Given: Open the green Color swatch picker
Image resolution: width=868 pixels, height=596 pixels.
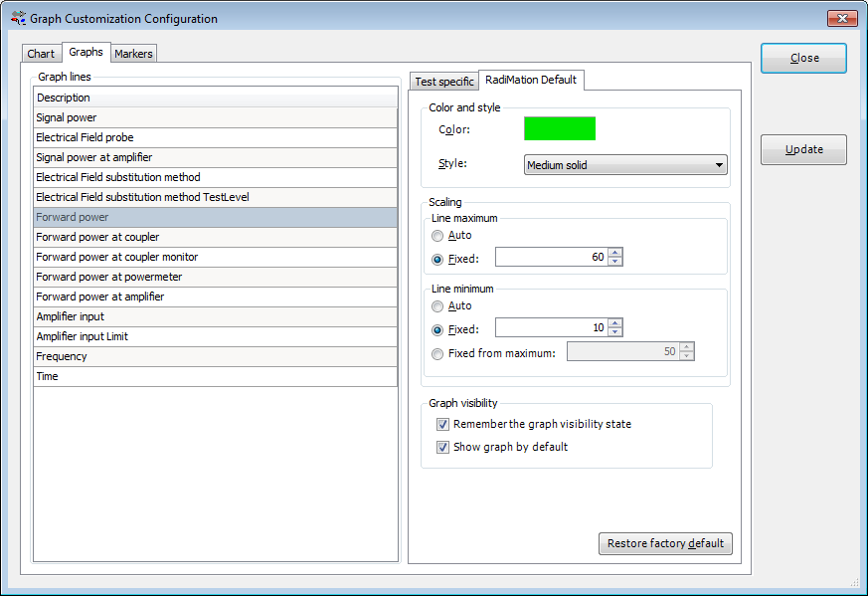Looking at the screenshot, I should 560,128.
